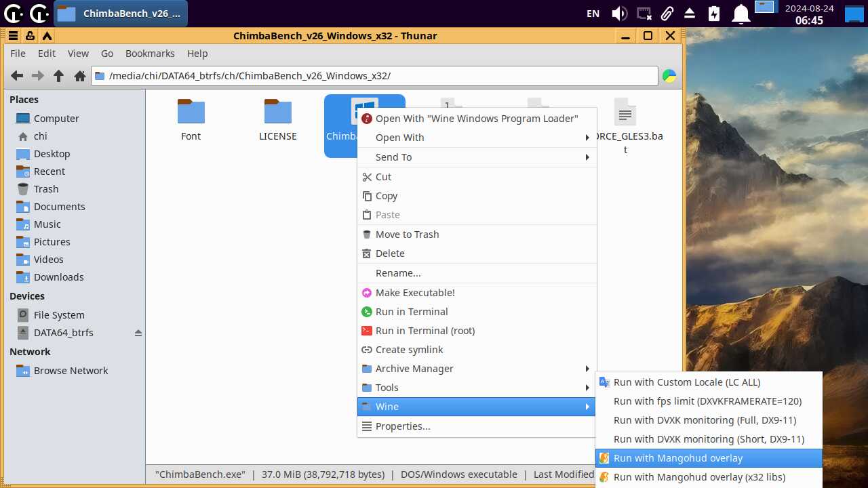Open the volume control in the top panel

point(619,14)
